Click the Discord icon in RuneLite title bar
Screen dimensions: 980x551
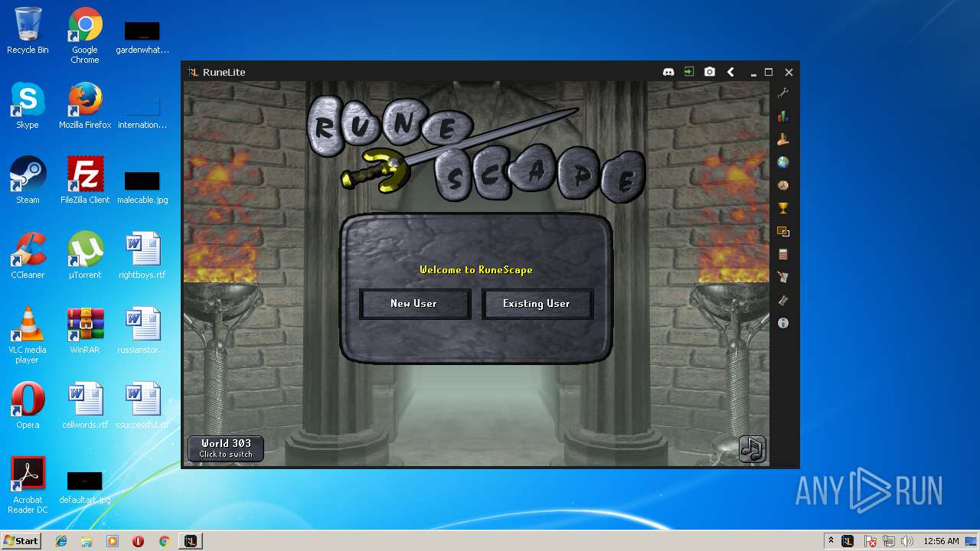(x=668, y=72)
